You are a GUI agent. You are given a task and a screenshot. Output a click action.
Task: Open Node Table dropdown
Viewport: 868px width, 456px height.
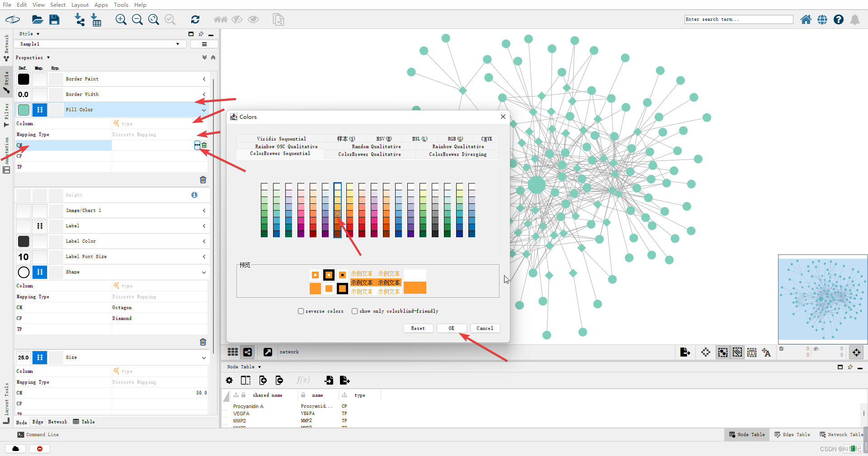(x=244, y=367)
